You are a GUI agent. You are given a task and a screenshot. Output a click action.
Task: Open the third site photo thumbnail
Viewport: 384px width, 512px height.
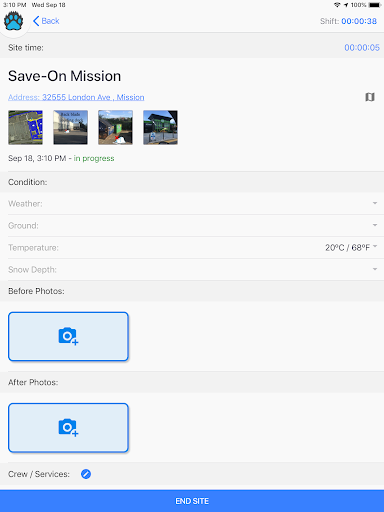[115, 127]
